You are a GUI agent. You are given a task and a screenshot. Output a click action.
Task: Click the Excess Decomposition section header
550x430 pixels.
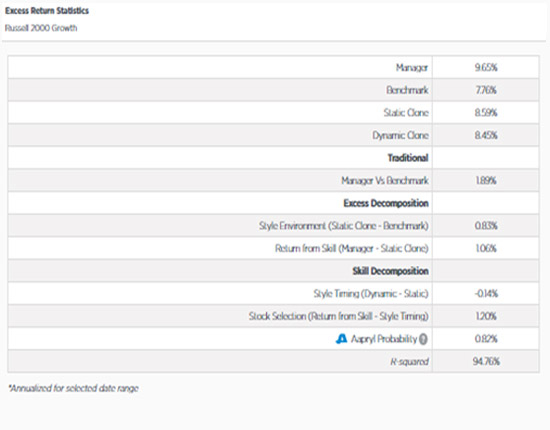[x=386, y=203]
